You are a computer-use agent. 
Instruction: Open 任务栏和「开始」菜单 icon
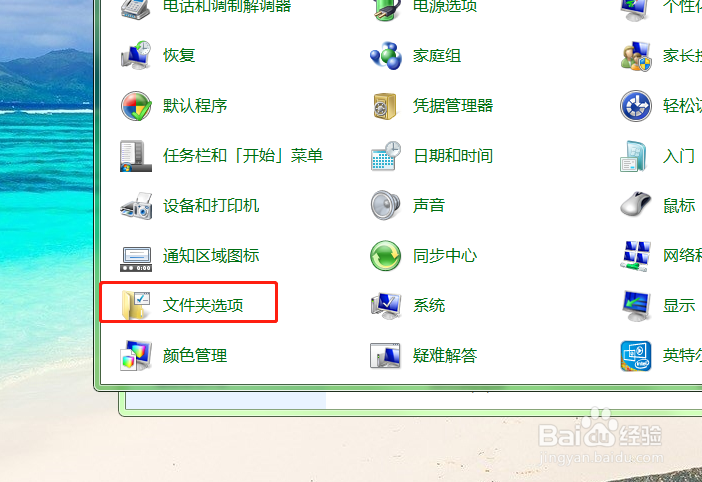click(x=136, y=156)
